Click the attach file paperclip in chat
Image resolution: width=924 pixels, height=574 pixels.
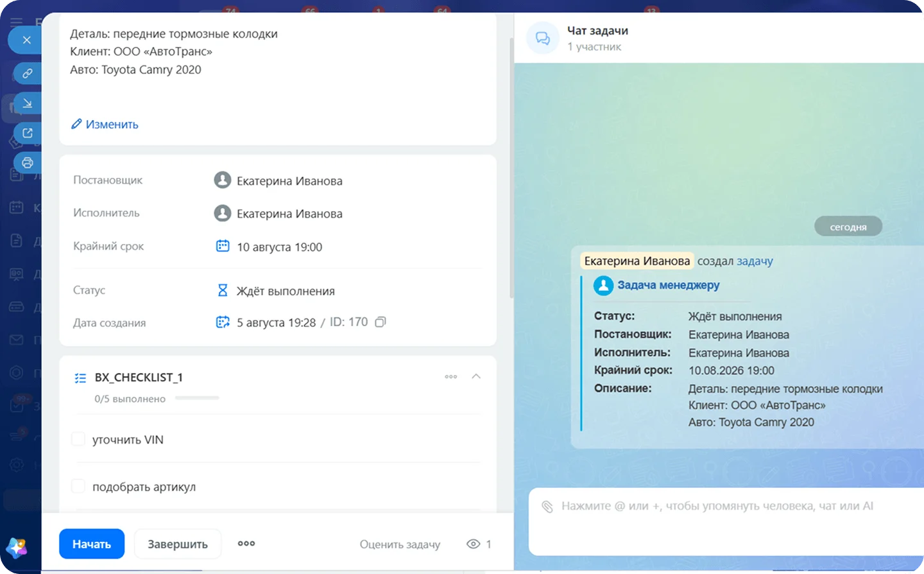click(x=547, y=507)
